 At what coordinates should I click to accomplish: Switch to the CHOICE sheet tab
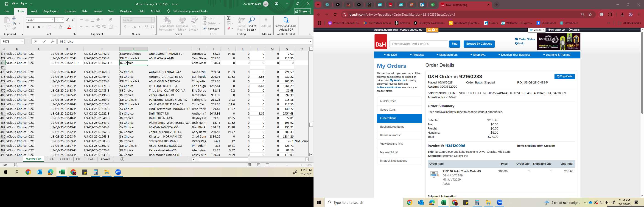click(x=65, y=159)
